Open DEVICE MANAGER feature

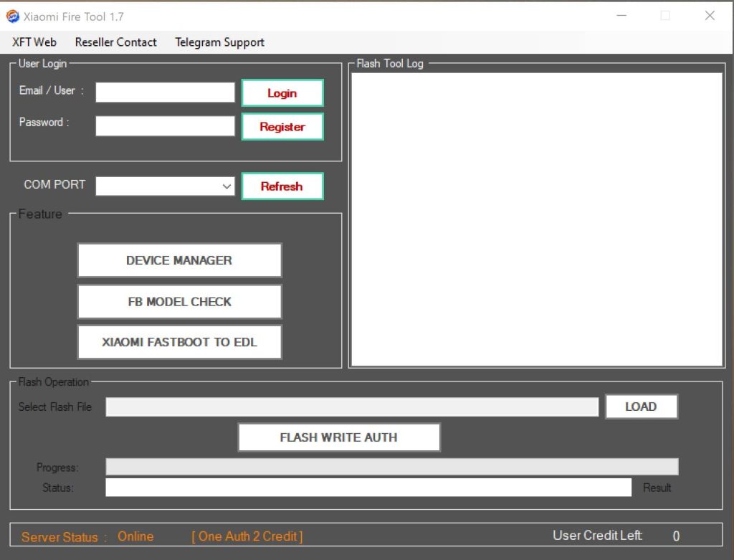(x=179, y=260)
